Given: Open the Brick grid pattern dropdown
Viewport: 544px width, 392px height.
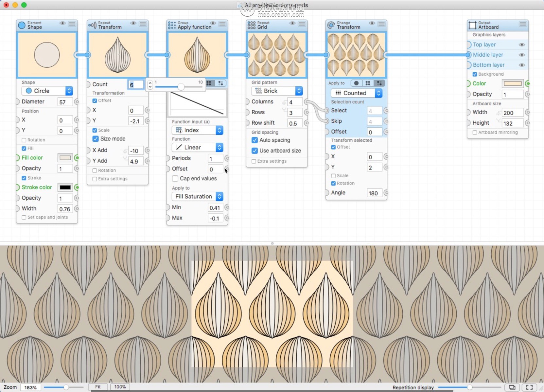Looking at the screenshot, I should pos(277,91).
